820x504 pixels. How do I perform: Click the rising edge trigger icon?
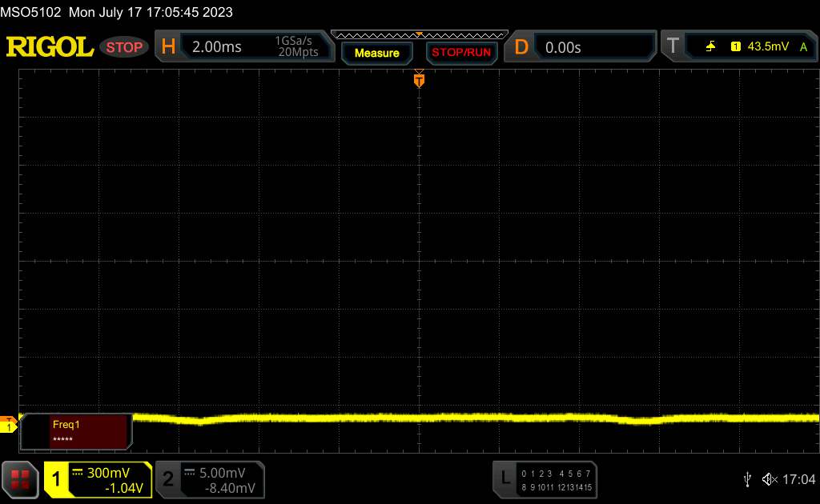pyautogui.click(x=710, y=46)
